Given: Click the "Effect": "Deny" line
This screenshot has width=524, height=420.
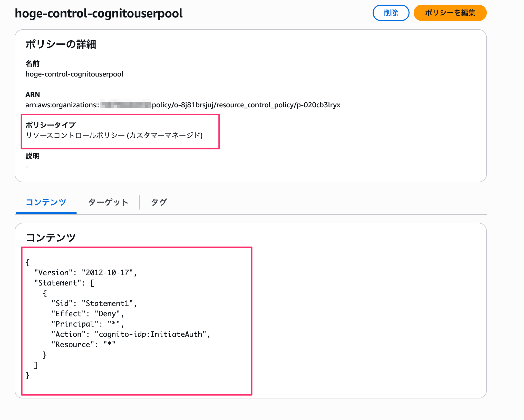Looking at the screenshot, I should tap(88, 314).
